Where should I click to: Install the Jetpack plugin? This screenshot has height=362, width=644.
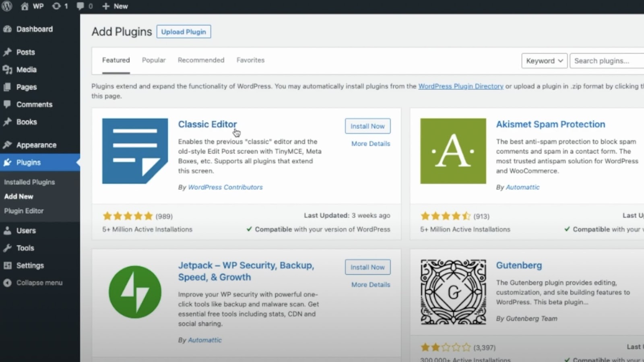click(x=367, y=267)
